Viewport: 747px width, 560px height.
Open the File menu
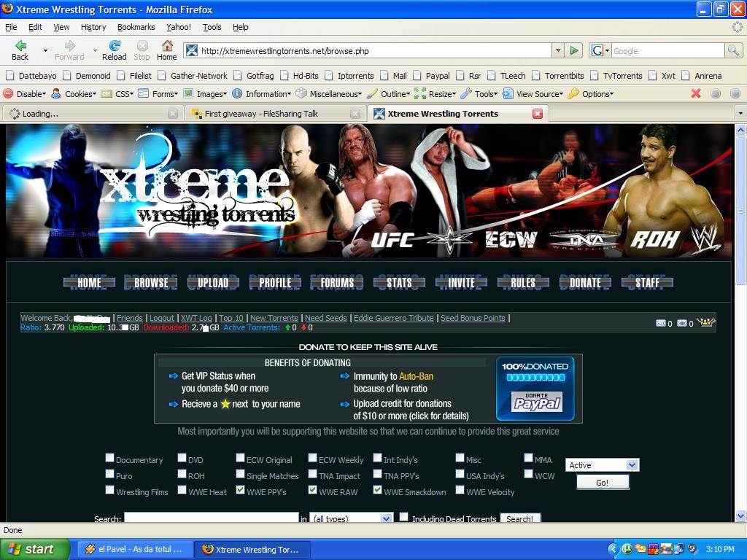pos(11,27)
